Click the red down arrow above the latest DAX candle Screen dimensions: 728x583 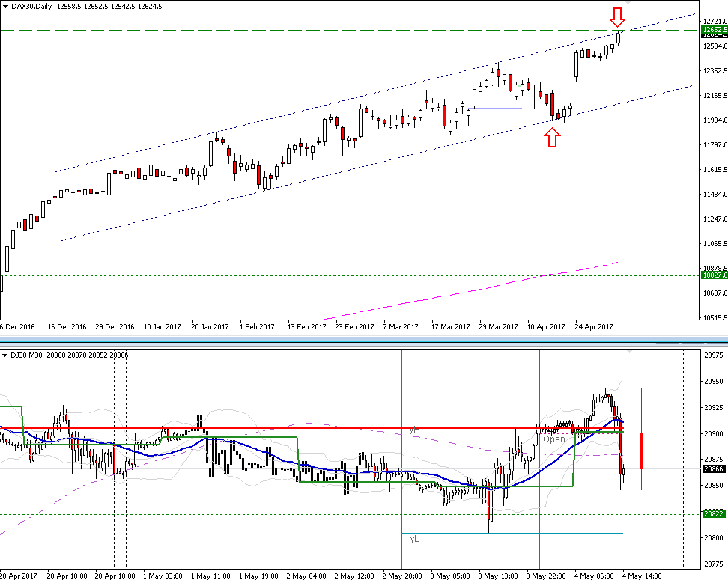[617, 16]
